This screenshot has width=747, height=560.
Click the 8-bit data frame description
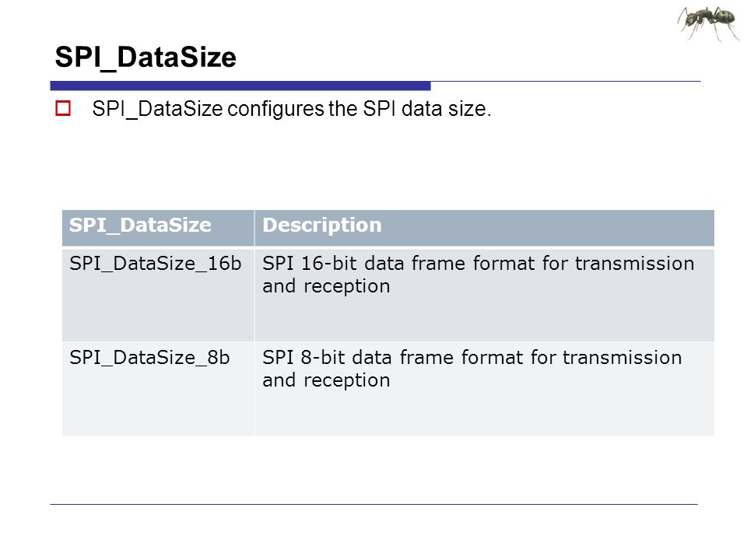(472, 369)
